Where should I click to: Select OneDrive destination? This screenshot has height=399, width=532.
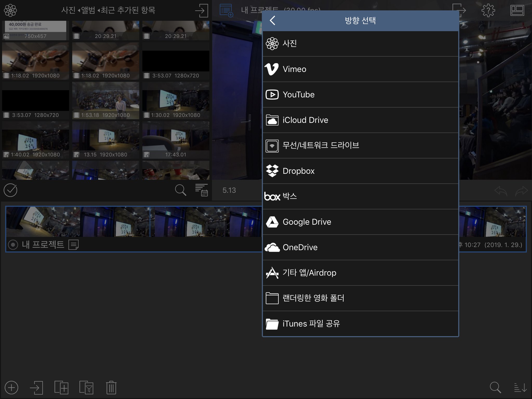[x=360, y=247]
